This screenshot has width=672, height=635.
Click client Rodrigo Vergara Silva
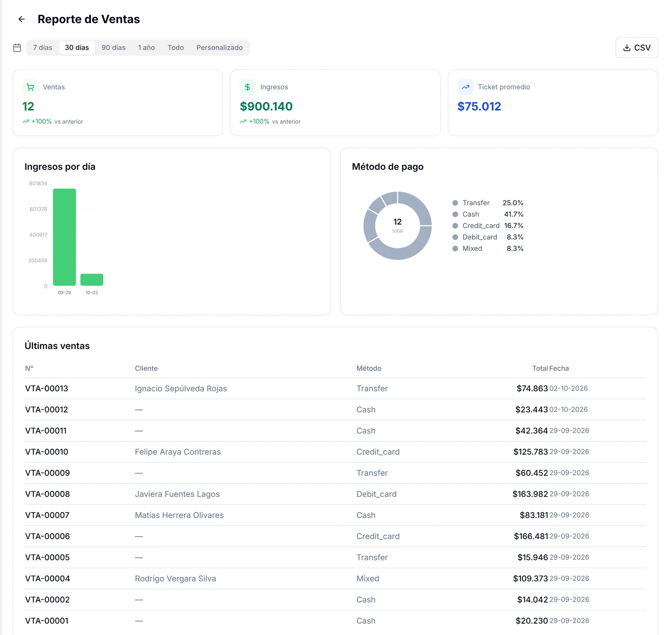176,578
